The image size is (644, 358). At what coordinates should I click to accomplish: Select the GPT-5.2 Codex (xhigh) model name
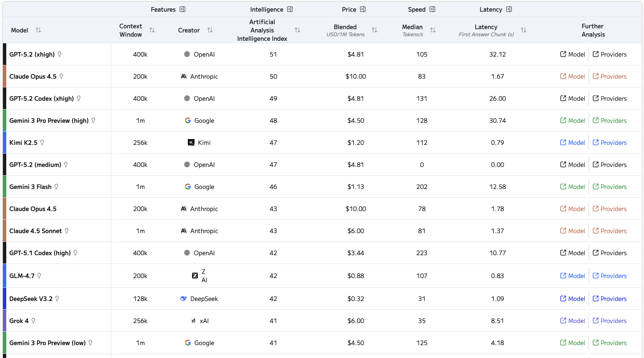(x=42, y=98)
